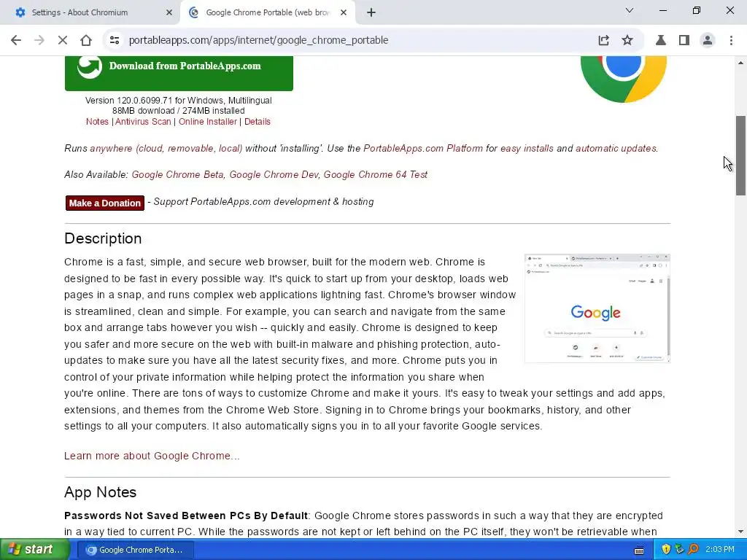Image resolution: width=747 pixels, height=560 pixels.
Task: Go back to the previous page
Action: pyautogui.click(x=16, y=41)
